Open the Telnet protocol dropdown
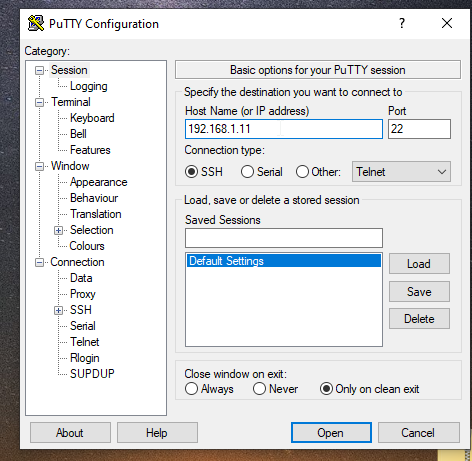The height and width of the screenshot is (461, 472). [x=401, y=172]
